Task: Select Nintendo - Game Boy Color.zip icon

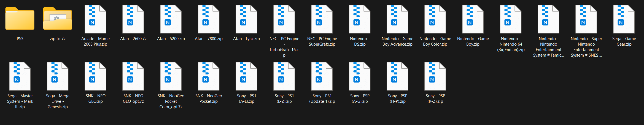Action: coord(435,19)
